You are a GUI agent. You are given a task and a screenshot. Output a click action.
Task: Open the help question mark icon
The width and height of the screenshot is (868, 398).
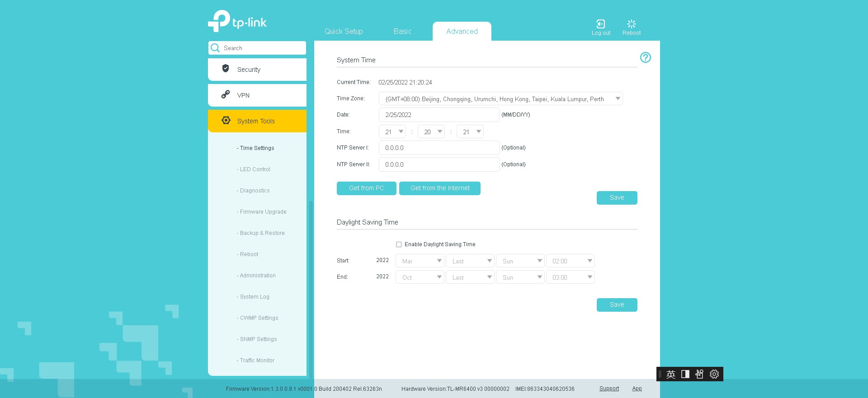tap(646, 57)
